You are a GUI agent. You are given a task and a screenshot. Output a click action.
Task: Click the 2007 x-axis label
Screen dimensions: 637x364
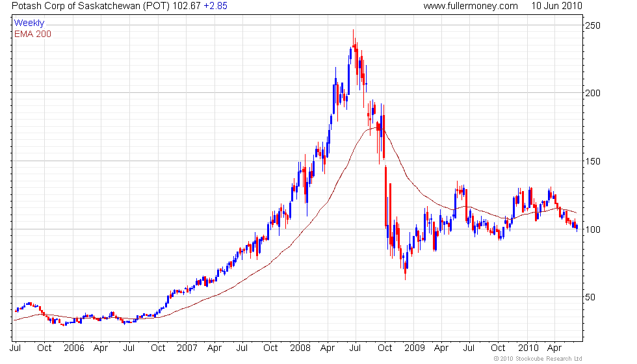(187, 348)
